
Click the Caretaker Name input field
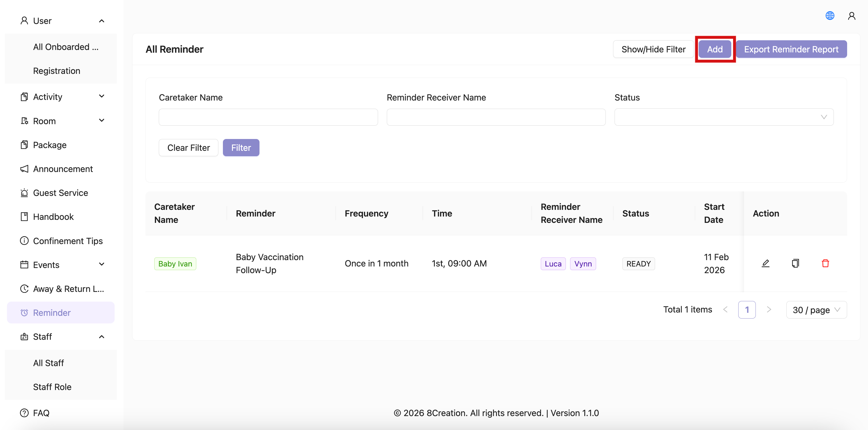[268, 117]
